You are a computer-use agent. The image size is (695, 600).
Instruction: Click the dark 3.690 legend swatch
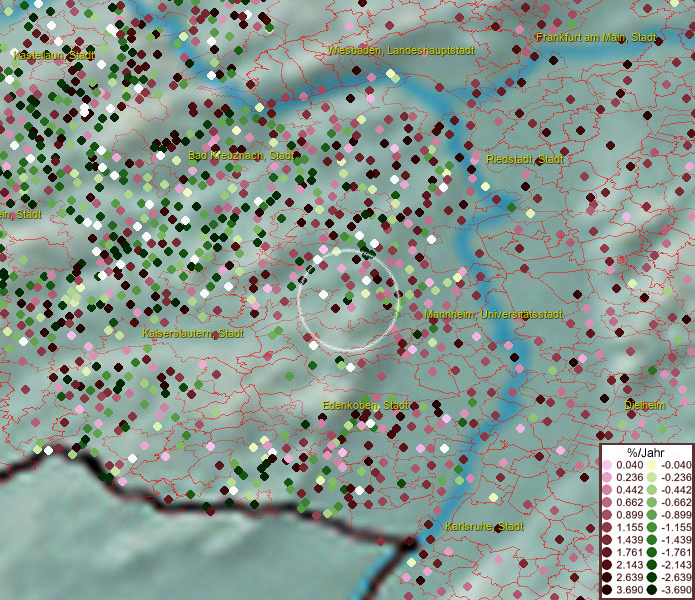click(x=607, y=590)
